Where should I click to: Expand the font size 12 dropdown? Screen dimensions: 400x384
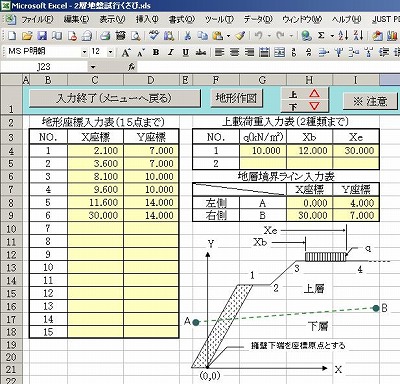[110, 52]
